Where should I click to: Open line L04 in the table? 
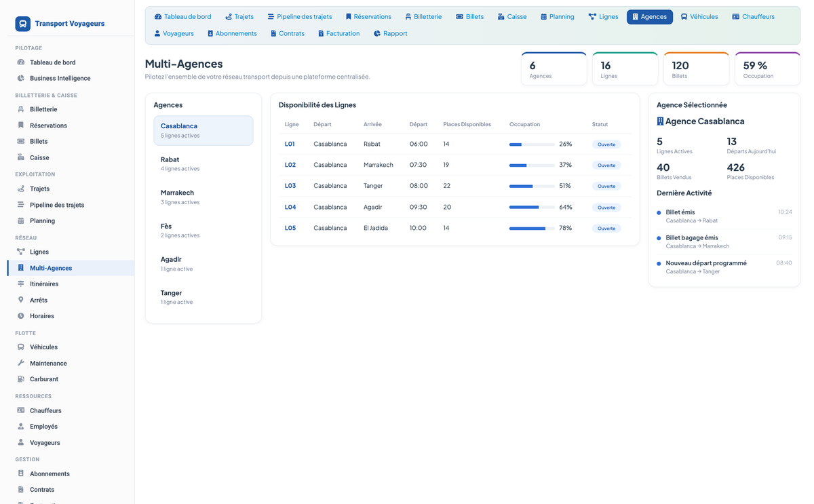[x=290, y=207]
